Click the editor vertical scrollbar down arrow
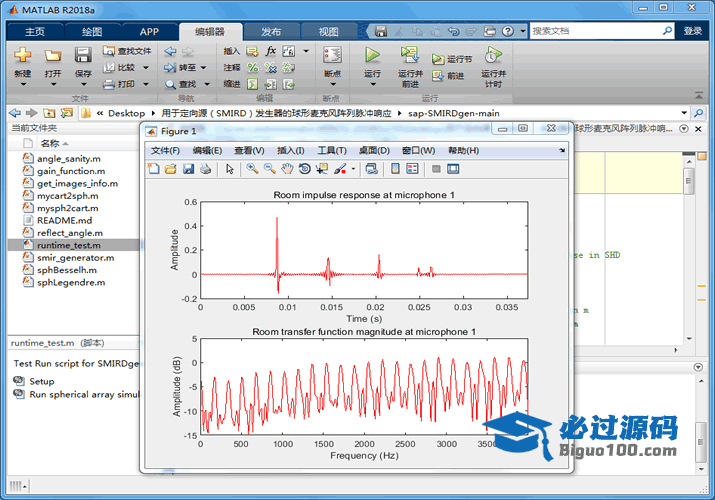The height and width of the screenshot is (500, 715). (689, 338)
